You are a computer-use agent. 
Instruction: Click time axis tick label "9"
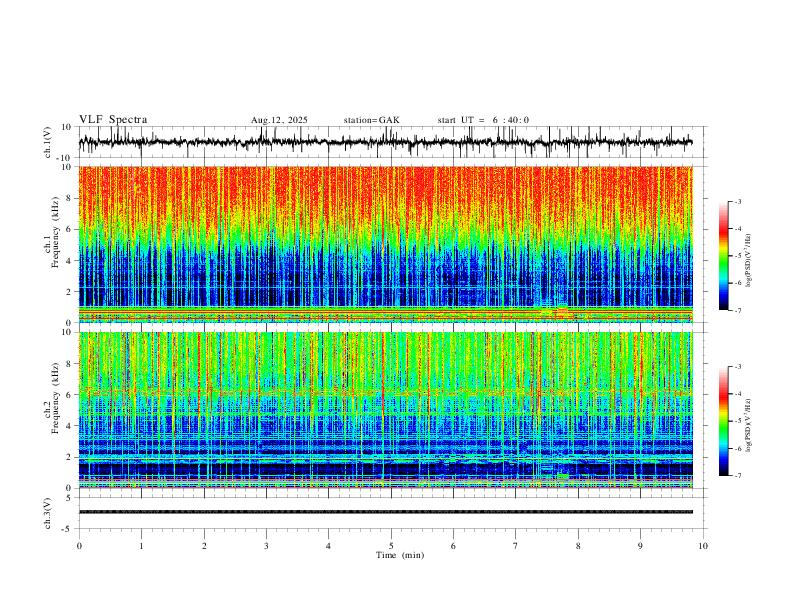pyautogui.click(x=640, y=546)
